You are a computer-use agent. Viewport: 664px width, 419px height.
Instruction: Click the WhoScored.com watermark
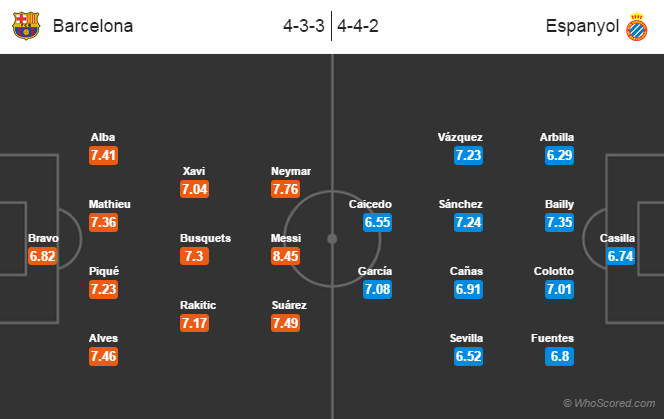click(609, 403)
